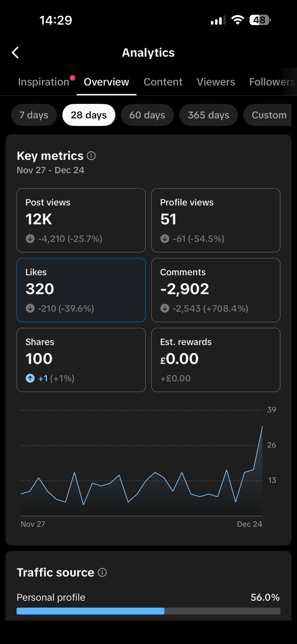Tap the down-arrow icon under Profile views
This screenshot has width=297, height=644.
(x=165, y=238)
